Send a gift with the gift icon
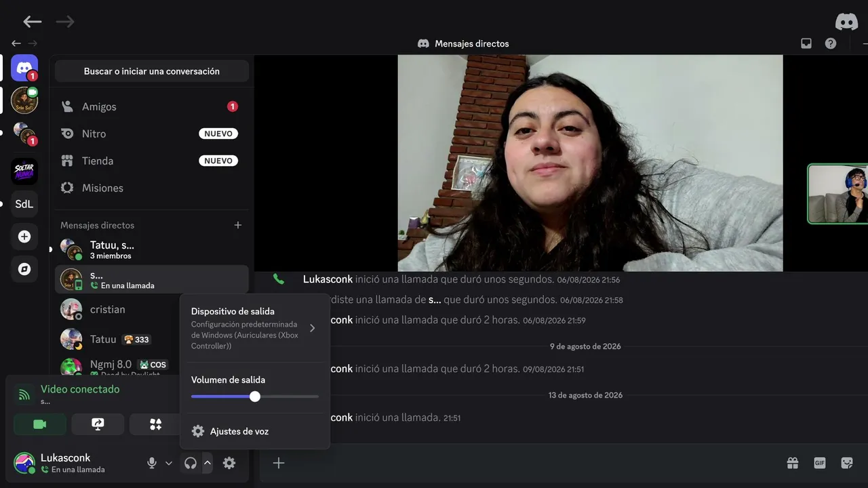 point(793,463)
